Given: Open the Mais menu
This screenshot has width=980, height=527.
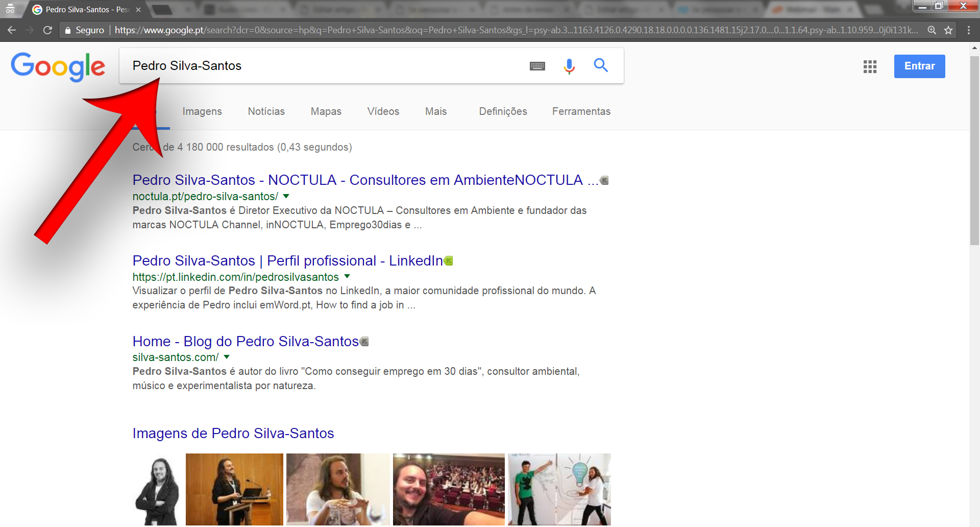Looking at the screenshot, I should [436, 111].
